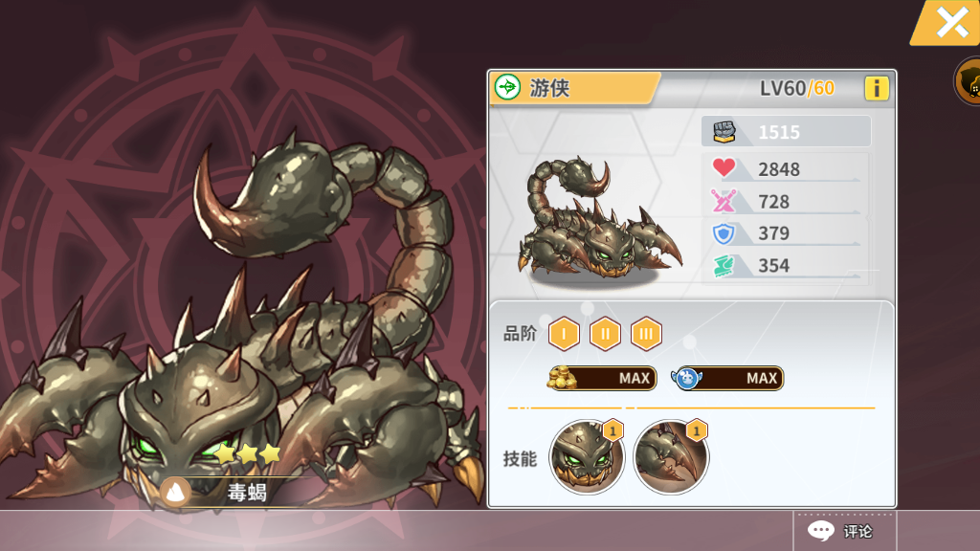Select the tier II hexagon badge

[605, 334]
